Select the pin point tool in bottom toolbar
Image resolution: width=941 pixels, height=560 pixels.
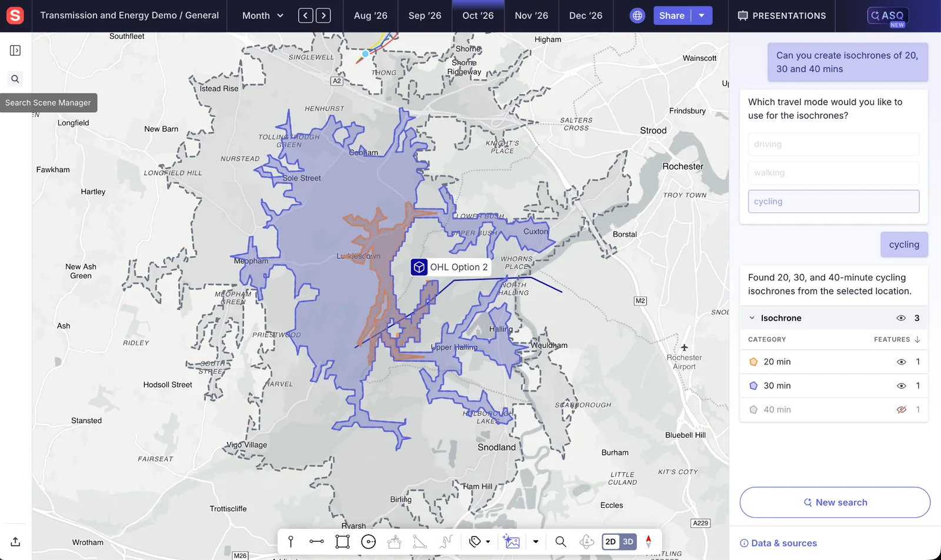point(291,541)
